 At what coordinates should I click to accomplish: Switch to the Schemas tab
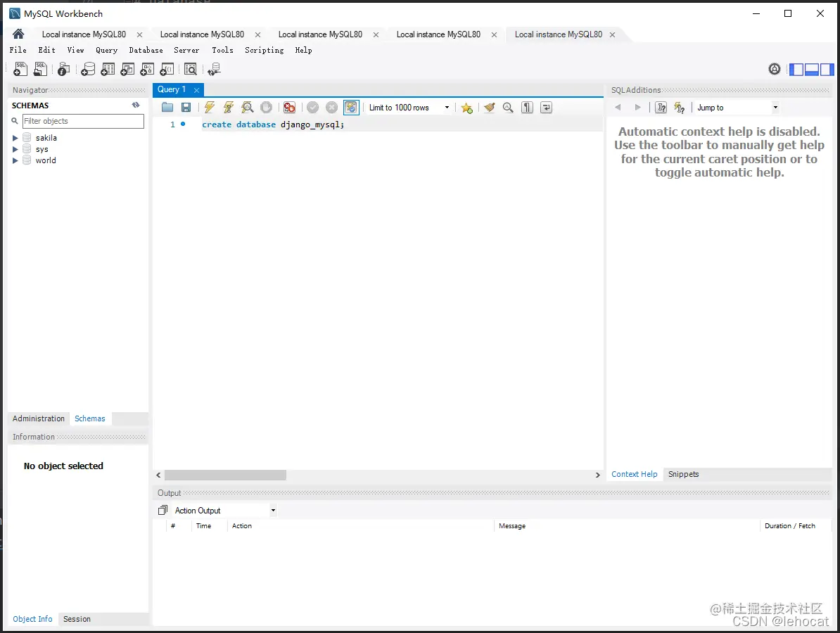(90, 418)
